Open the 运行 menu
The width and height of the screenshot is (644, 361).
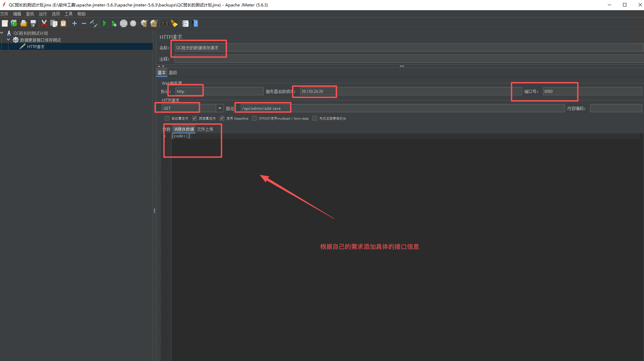click(43, 14)
